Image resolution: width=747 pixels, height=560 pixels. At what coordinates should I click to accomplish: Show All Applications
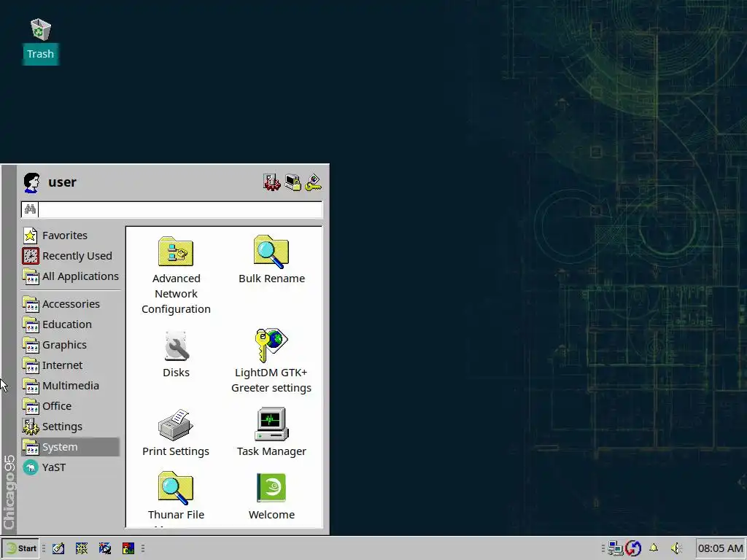71,276
